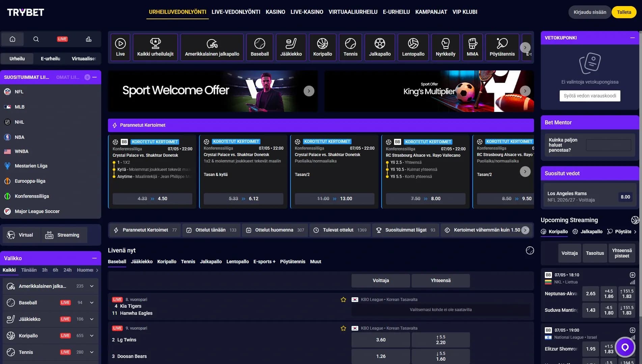Open the search magnifier icon
The height and width of the screenshot is (364, 642).
coord(36,39)
